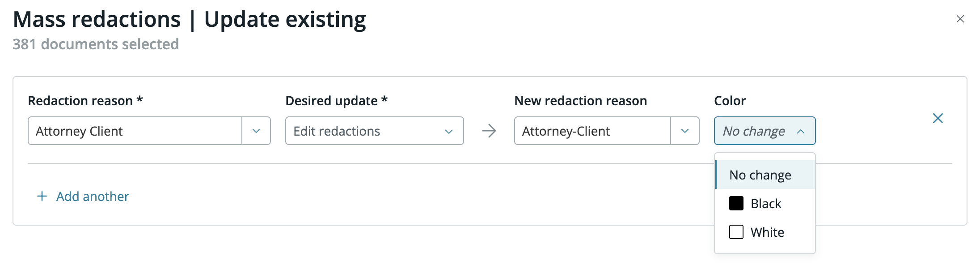Click the chevron inside Desired update dropdown
Image resolution: width=980 pixels, height=265 pixels.
pyautogui.click(x=449, y=131)
